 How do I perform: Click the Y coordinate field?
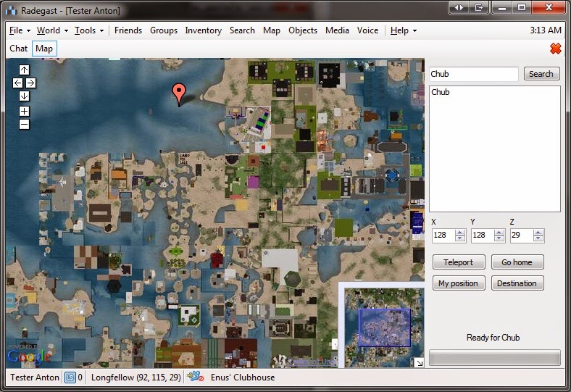pos(483,235)
